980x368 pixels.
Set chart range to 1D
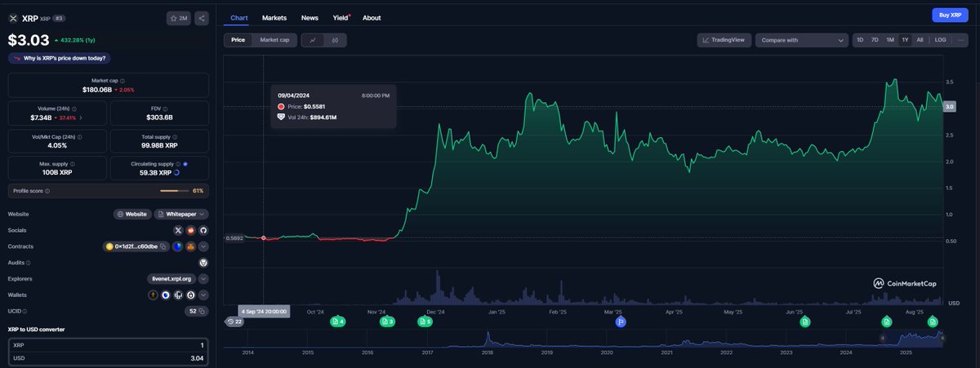pyautogui.click(x=860, y=39)
